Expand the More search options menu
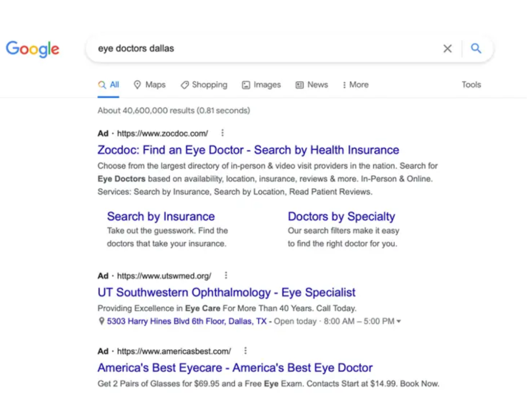 pyautogui.click(x=355, y=85)
